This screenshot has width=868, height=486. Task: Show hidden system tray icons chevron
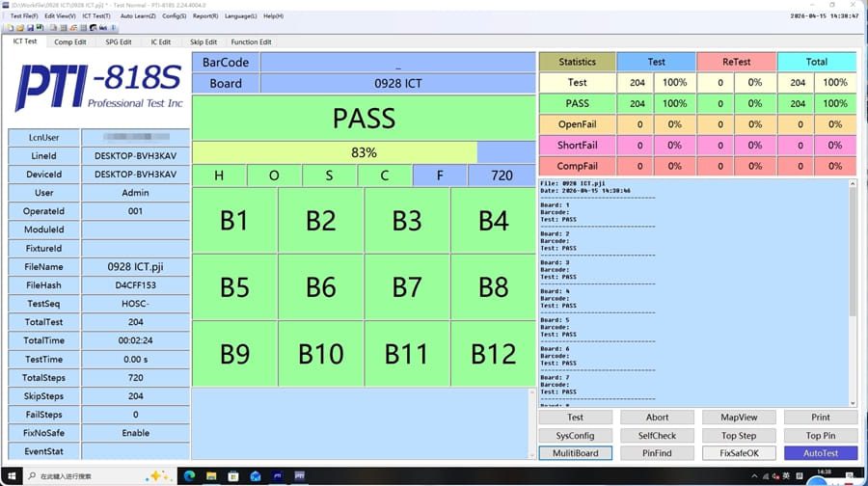[x=754, y=476]
